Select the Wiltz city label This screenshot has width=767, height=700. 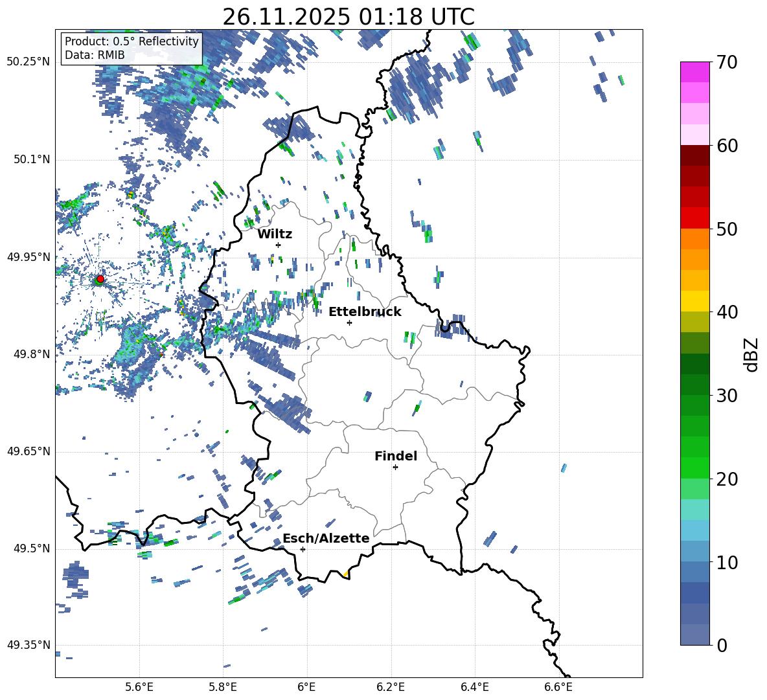275,234
